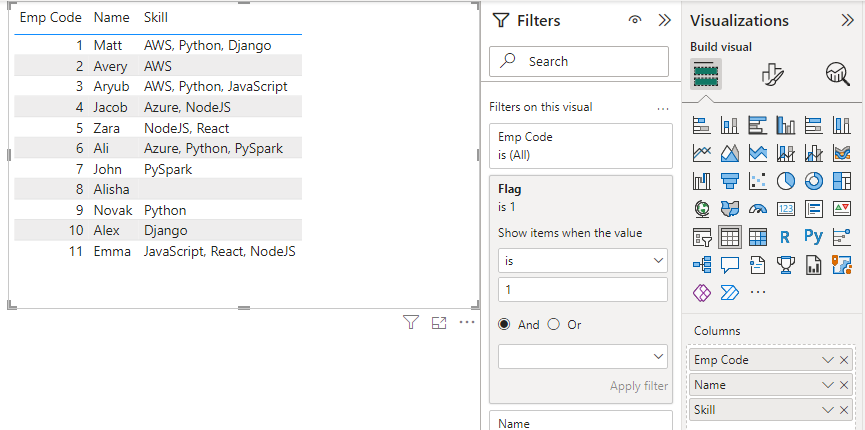Select the funnel chart visual
865x430 pixels.
coord(729,180)
